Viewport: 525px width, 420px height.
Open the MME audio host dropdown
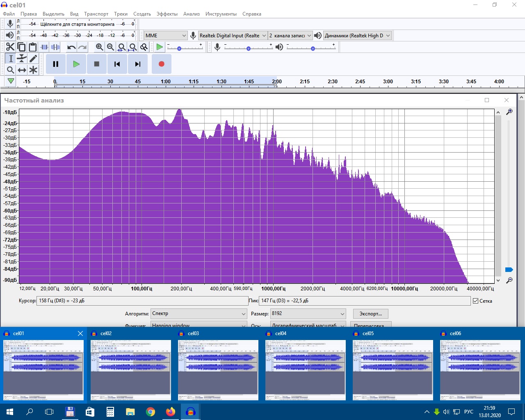[x=166, y=36]
